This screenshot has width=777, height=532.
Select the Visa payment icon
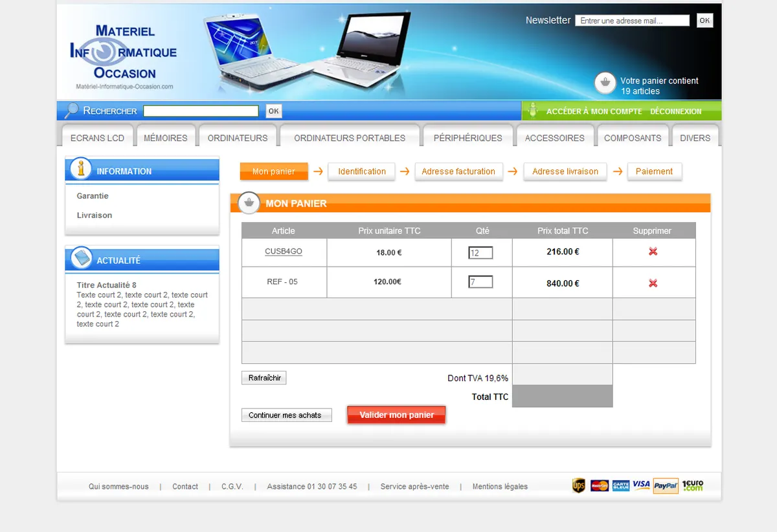point(641,485)
